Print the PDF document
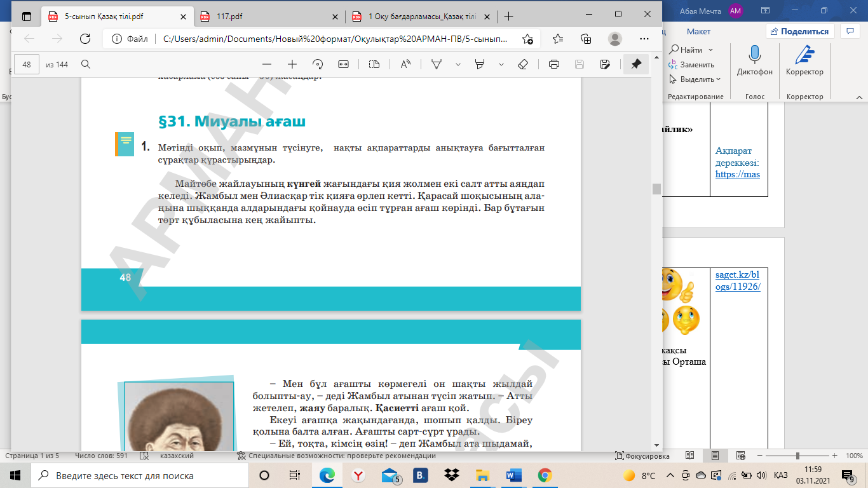This screenshot has height=488, width=868. tap(554, 64)
